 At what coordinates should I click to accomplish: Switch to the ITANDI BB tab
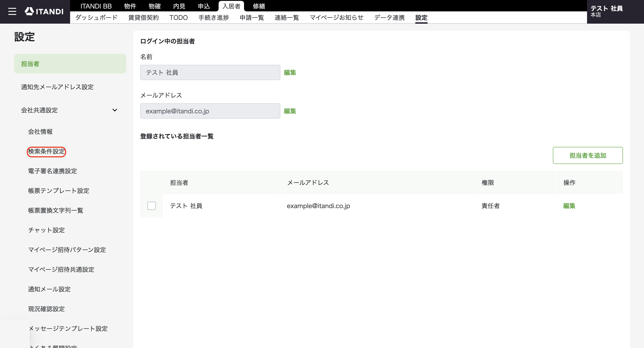96,6
